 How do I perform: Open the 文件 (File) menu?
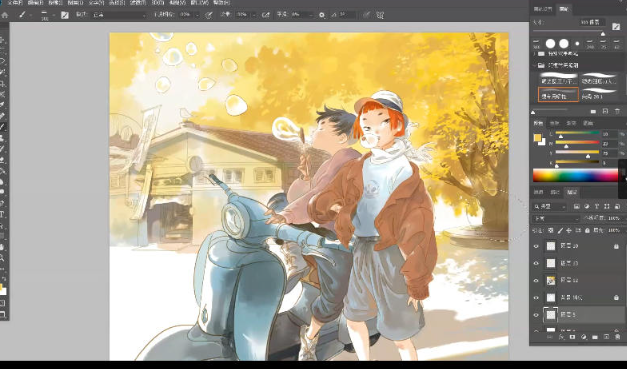click(x=14, y=2)
